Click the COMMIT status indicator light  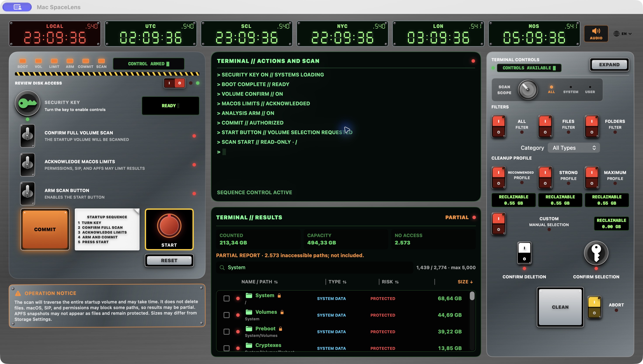86,61
